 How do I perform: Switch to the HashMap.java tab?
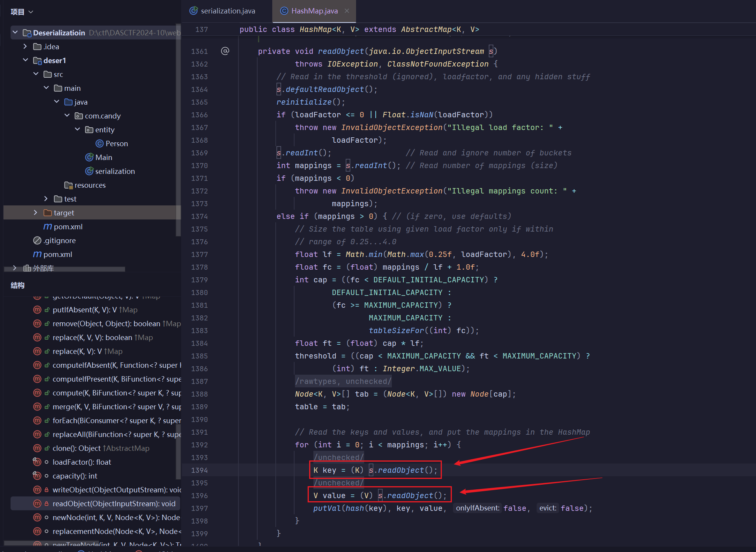click(314, 11)
